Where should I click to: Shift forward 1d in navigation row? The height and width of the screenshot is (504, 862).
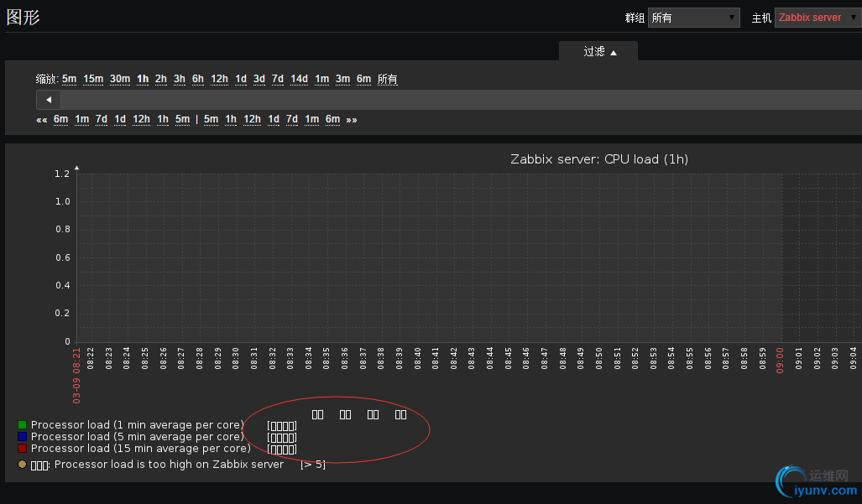[274, 119]
